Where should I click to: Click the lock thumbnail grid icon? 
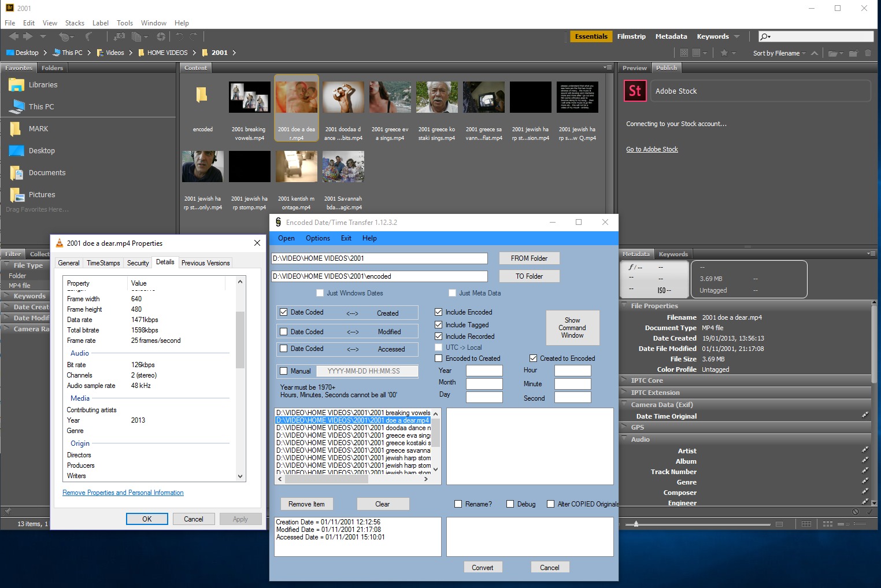[x=806, y=524]
